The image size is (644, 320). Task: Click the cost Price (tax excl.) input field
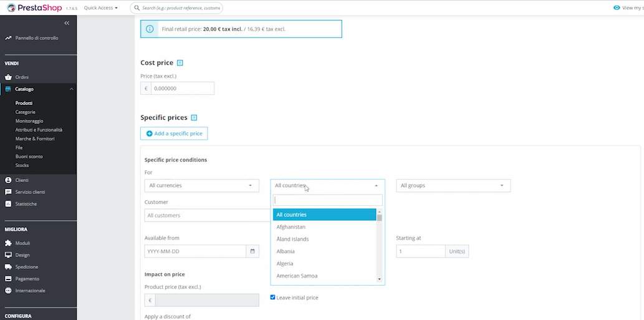(x=182, y=89)
